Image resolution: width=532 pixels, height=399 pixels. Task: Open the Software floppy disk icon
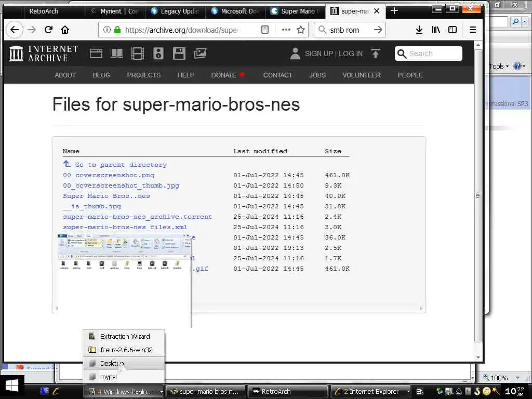click(179, 54)
